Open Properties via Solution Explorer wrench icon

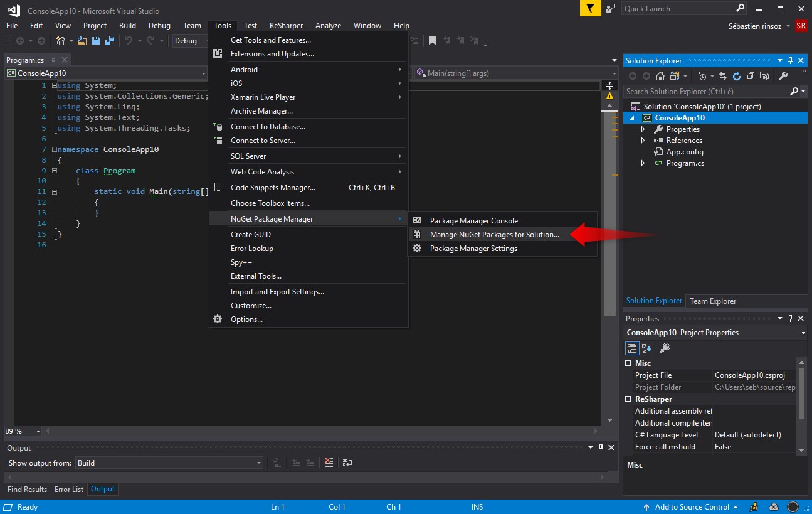(x=783, y=76)
